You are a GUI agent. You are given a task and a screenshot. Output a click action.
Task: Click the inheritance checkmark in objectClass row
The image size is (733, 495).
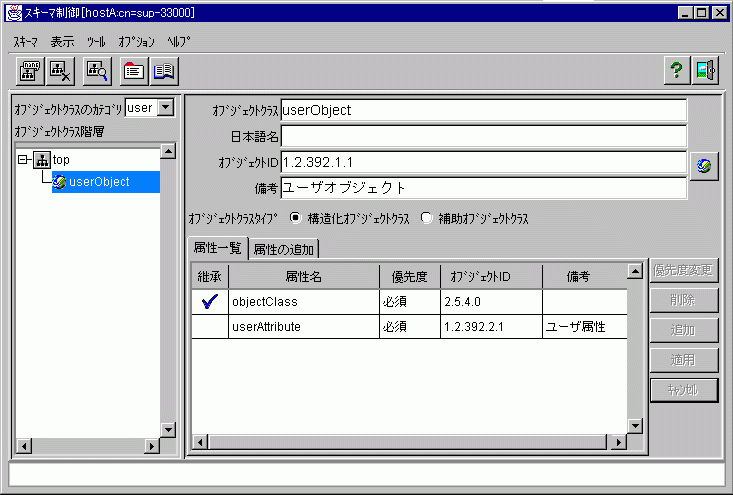click(210, 301)
